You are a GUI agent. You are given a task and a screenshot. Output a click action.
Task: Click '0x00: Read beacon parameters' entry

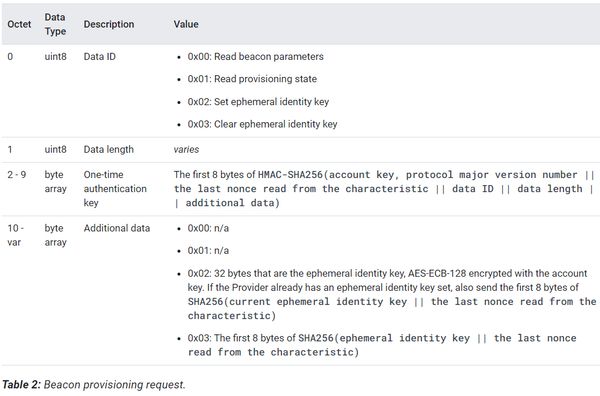255,57
